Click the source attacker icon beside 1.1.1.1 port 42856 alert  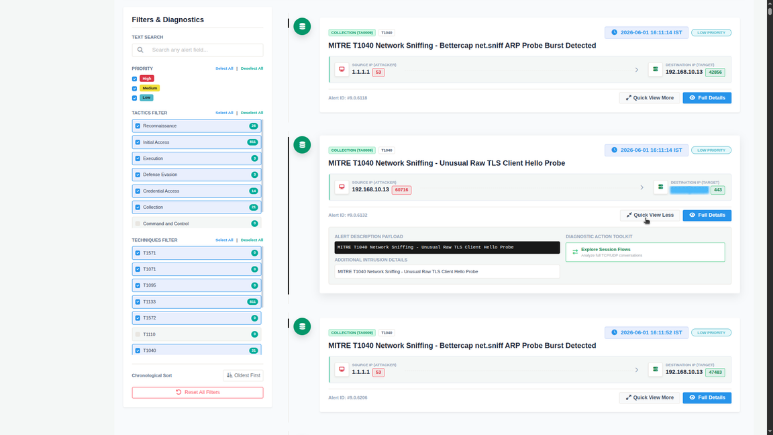point(342,70)
